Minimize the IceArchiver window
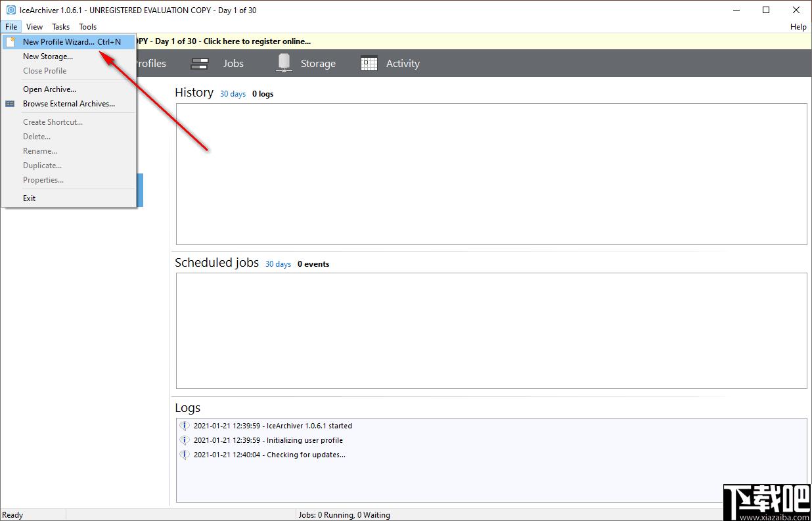 pos(736,10)
